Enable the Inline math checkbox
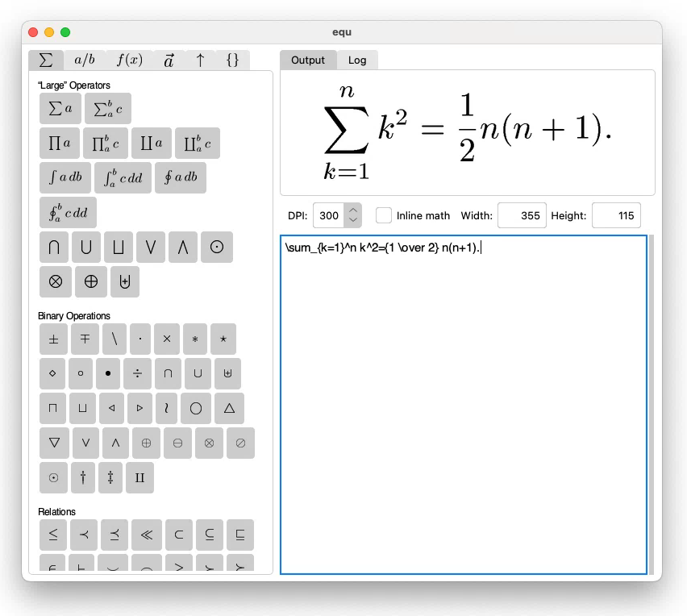Viewport: 687px width, 616px height. tap(383, 215)
